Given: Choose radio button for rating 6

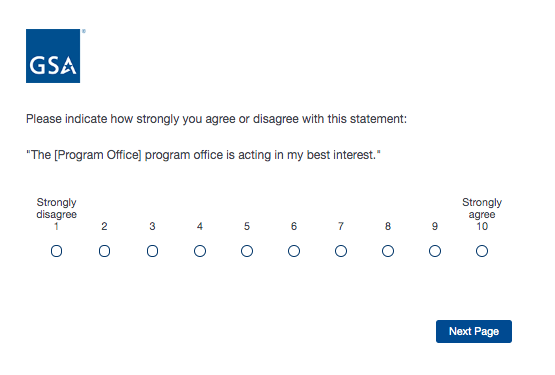Looking at the screenshot, I should 294,251.
